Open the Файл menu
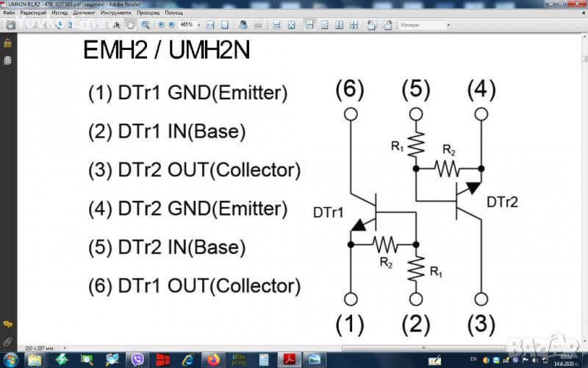Screen dimensions: 588x368 click(x=9, y=13)
